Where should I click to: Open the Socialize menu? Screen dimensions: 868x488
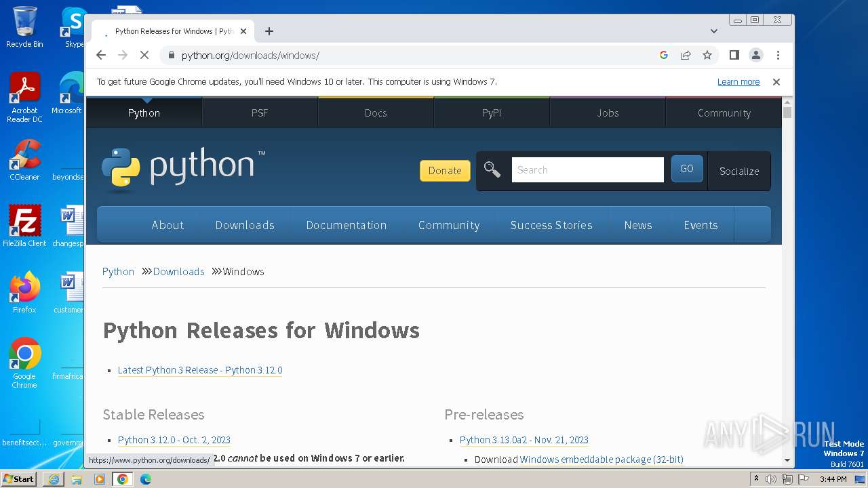739,171
